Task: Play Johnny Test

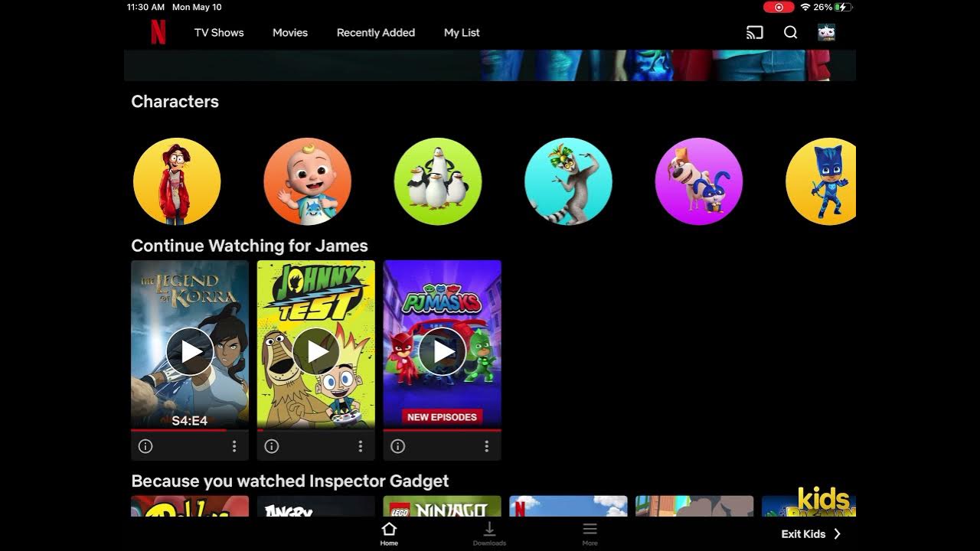Action: [x=316, y=351]
